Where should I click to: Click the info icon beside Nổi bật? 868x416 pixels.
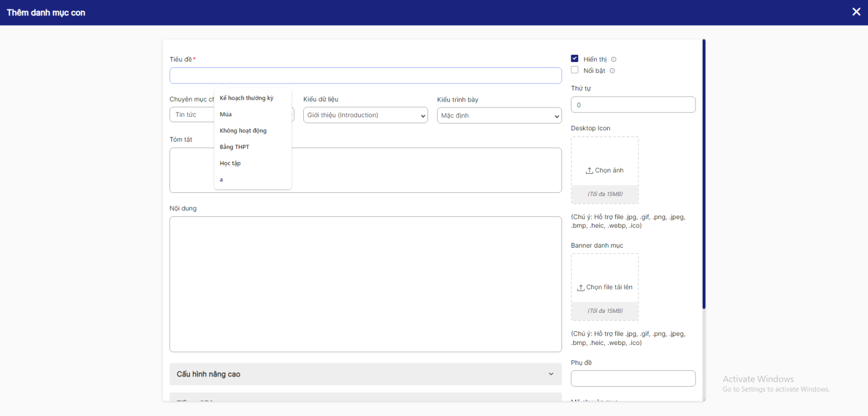point(612,71)
